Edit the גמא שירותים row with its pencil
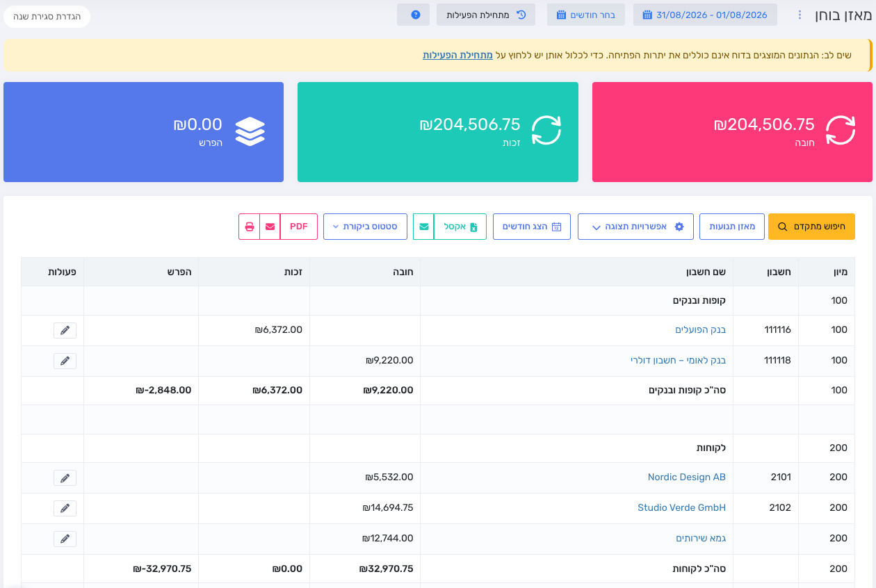Viewport: 876px width, 588px height. tap(65, 539)
